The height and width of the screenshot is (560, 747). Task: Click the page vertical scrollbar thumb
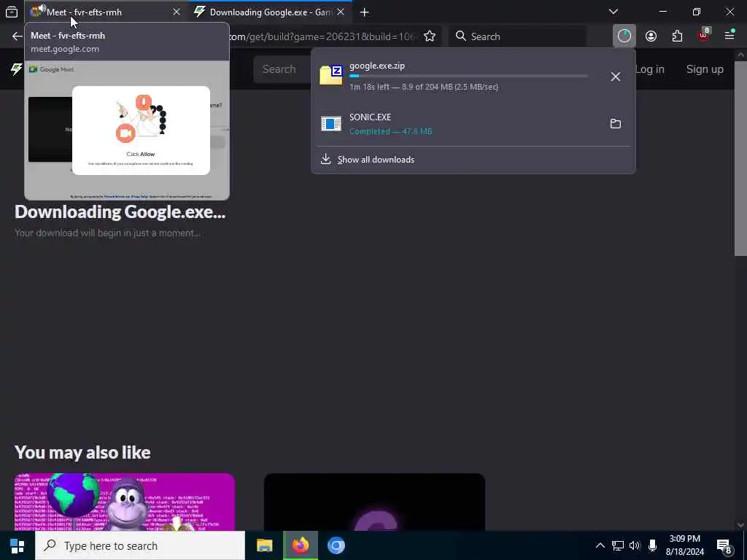pyautogui.click(x=740, y=158)
